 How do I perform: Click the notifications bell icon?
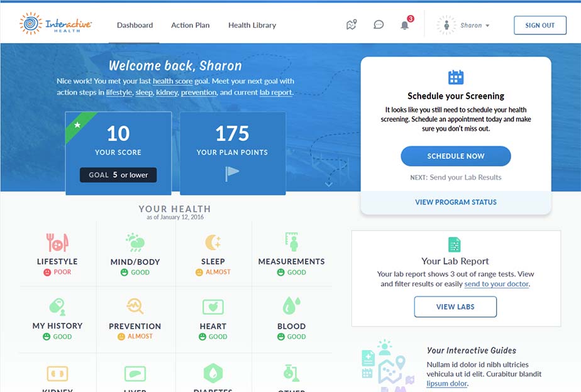(405, 25)
